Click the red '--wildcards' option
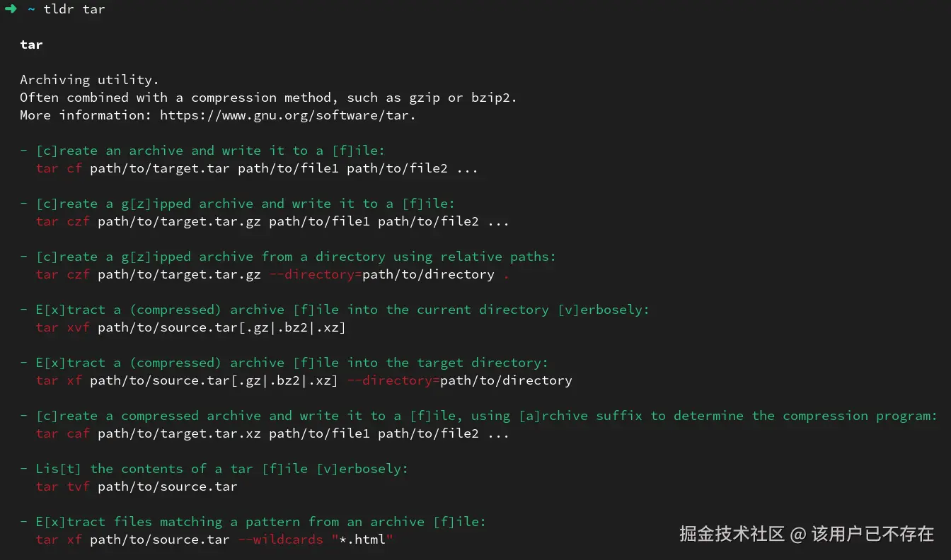This screenshot has height=560, width=951. click(x=281, y=539)
